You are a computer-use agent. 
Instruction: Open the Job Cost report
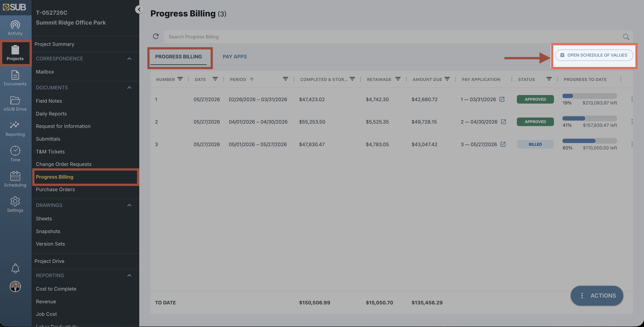tap(46, 314)
